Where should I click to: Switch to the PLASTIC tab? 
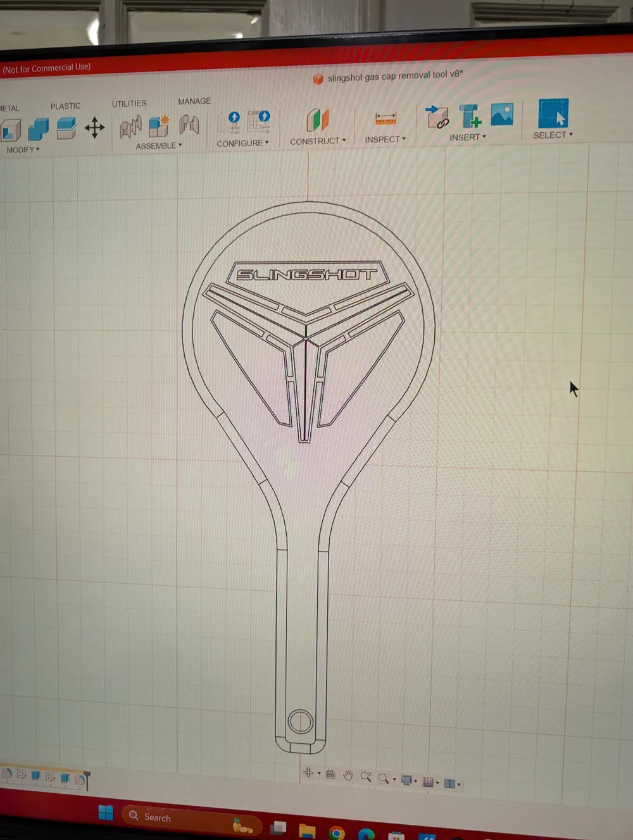(x=66, y=106)
